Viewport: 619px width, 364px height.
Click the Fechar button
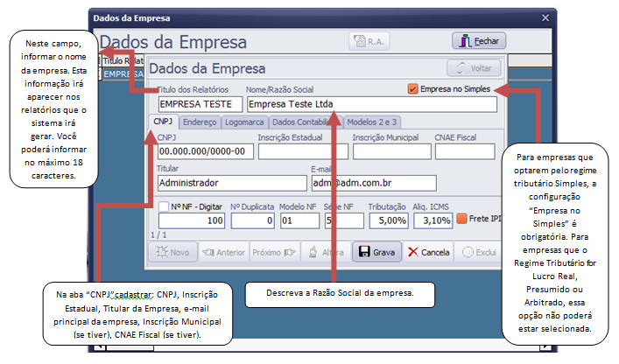[479, 40]
